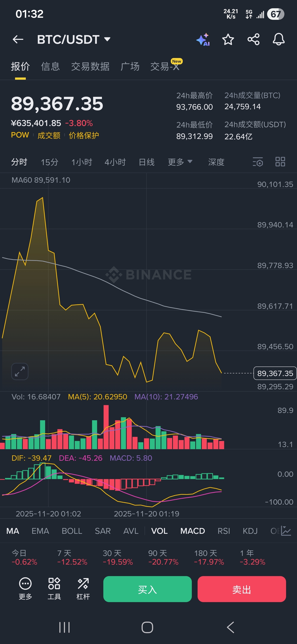
Task: Tap Android recent apps button
Action: tap(64, 627)
